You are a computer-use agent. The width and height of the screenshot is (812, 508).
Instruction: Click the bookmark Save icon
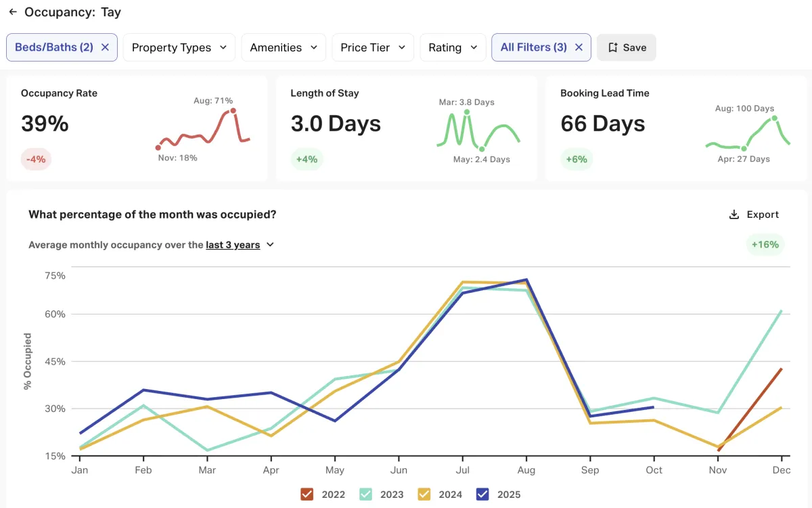pyautogui.click(x=613, y=47)
